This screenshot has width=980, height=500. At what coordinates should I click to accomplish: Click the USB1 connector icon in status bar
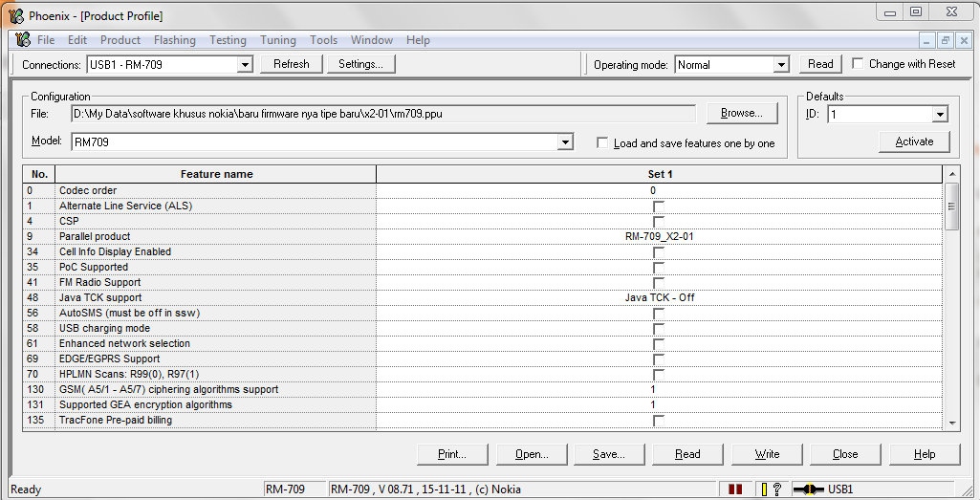pyautogui.click(x=808, y=489)
